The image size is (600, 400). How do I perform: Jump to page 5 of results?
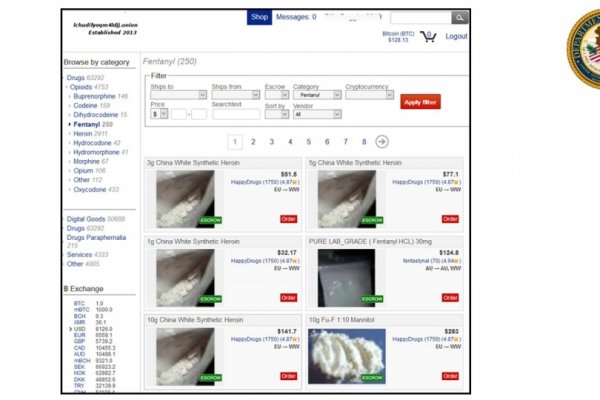(x=308, y=142)
